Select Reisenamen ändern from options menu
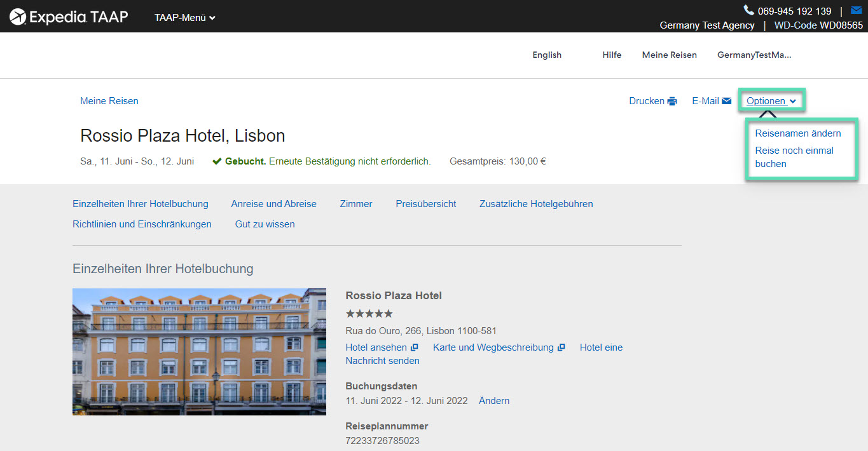 tap(798, 133)
